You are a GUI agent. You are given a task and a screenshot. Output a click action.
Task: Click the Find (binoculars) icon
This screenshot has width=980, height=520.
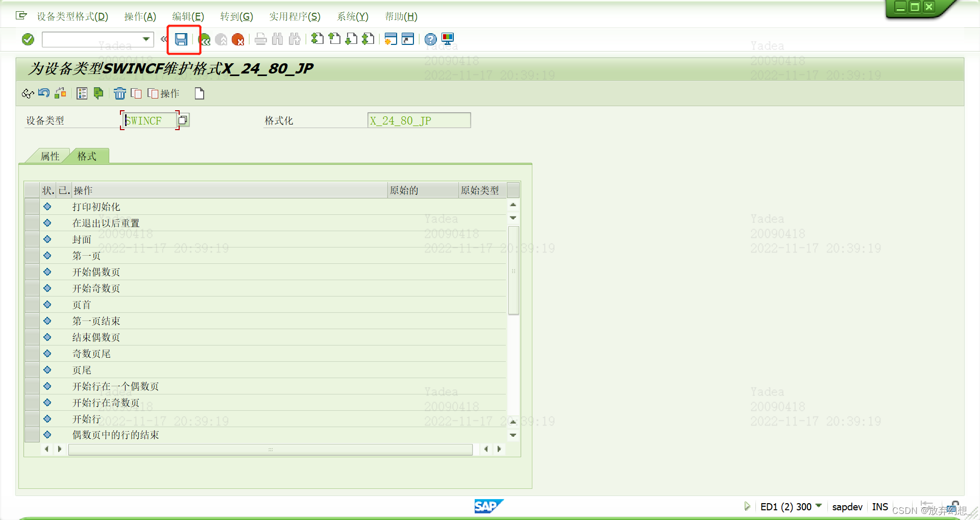coord(278,39)
